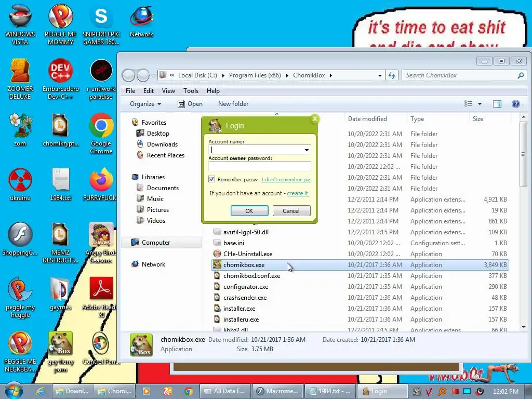This screenshot has width=532, height=399.
Task: Open the Organize dropdown menu
Action: pos(145,104)
